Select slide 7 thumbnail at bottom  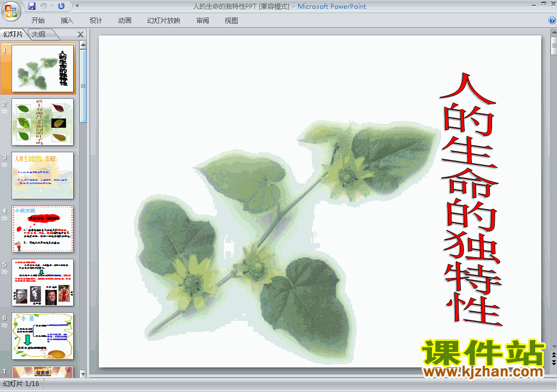click(43, 372)
